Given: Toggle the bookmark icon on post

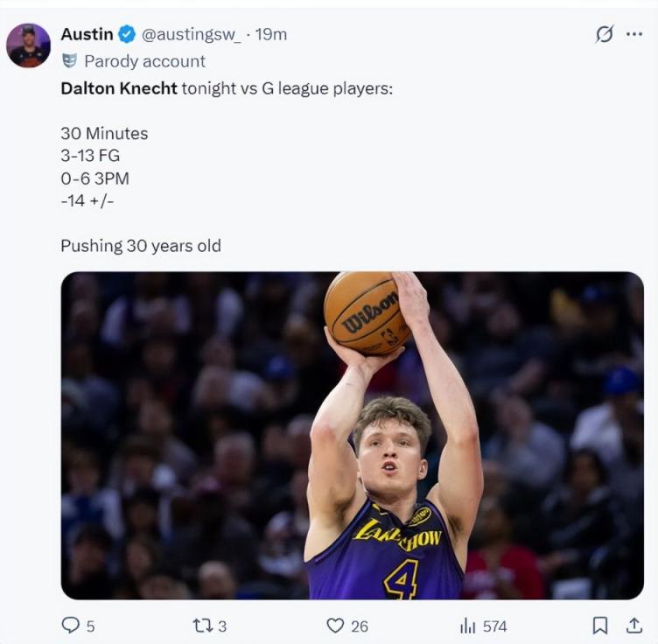Looking at the screenshot, I should point(600,626).
